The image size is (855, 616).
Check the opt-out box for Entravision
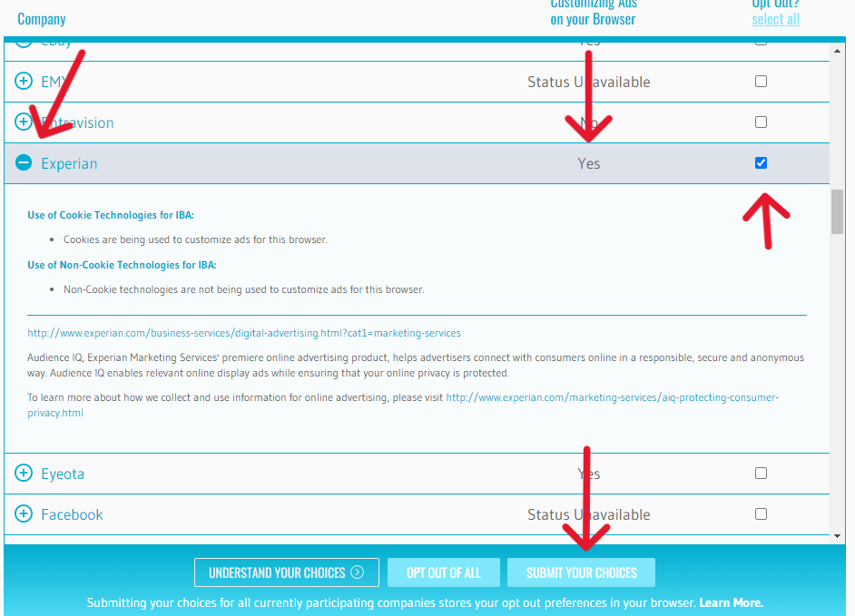761,122
